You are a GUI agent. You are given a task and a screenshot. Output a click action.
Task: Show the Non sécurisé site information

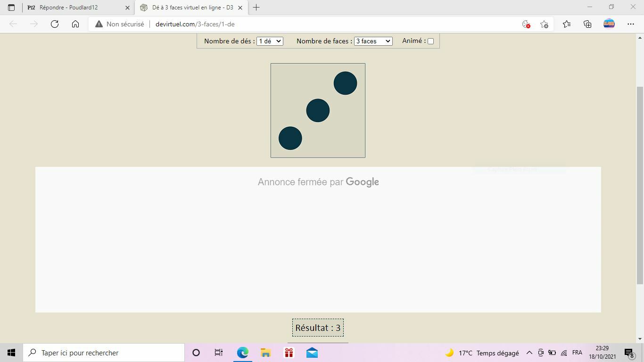pyautogui.click(x=120, y=24)
